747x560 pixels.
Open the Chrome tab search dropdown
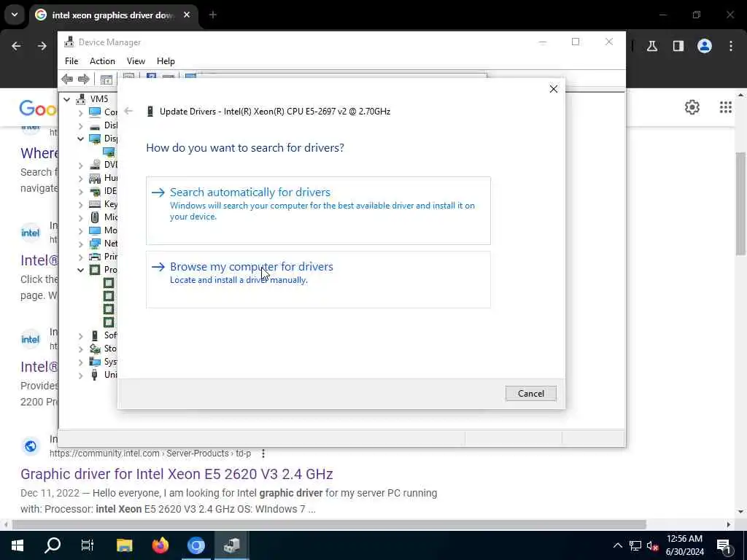15,15
